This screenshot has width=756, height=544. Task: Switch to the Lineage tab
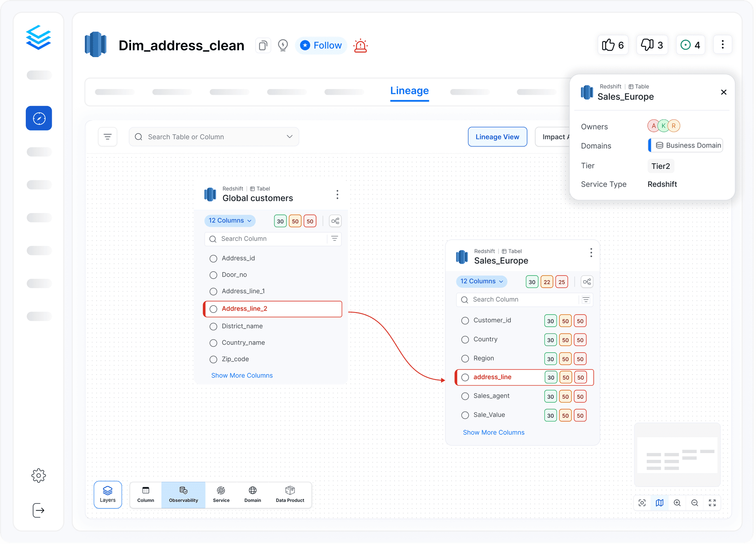409,91
